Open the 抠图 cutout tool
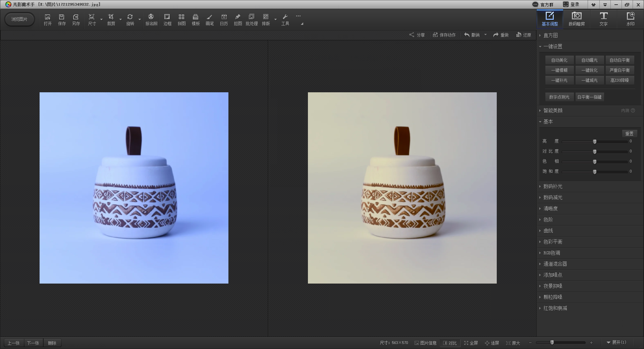Viewport: 644px width, 349px height. (238, 20)
